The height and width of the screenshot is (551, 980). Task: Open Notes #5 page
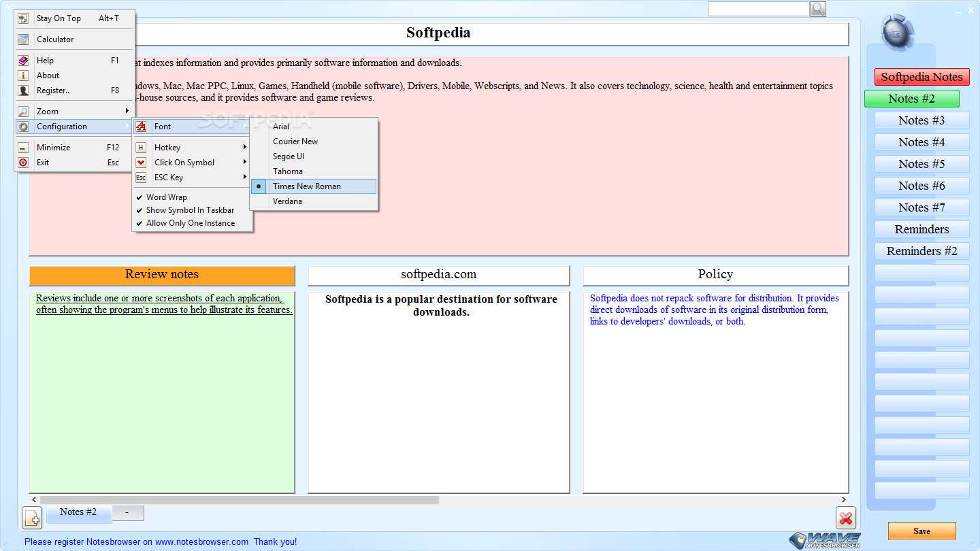pyautogui.click(x=921, y=164)
